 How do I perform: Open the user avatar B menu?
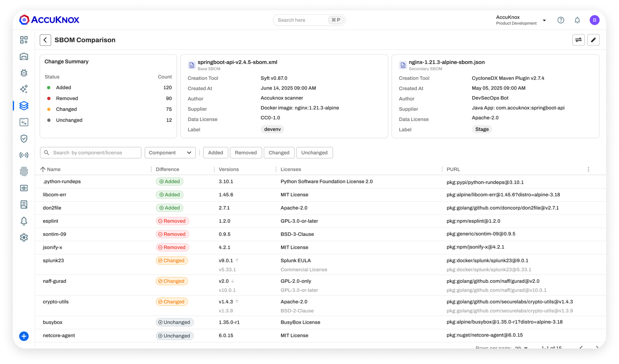595,20
